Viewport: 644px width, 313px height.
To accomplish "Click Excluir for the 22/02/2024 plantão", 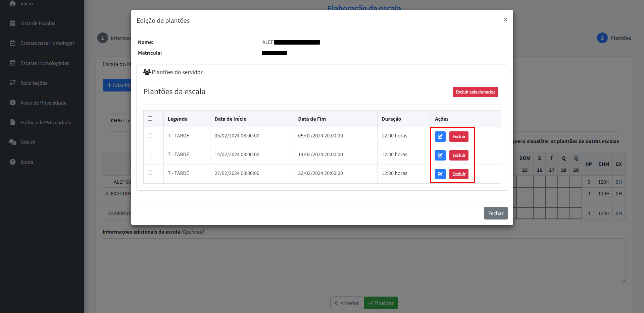I will (459, 174).
